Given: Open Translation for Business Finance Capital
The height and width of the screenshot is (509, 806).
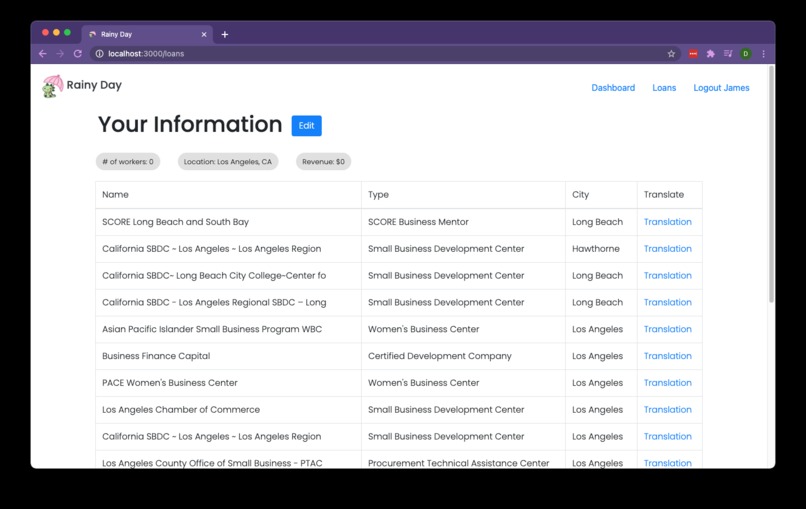Looking at the screenshot, I should click(668, 356).
